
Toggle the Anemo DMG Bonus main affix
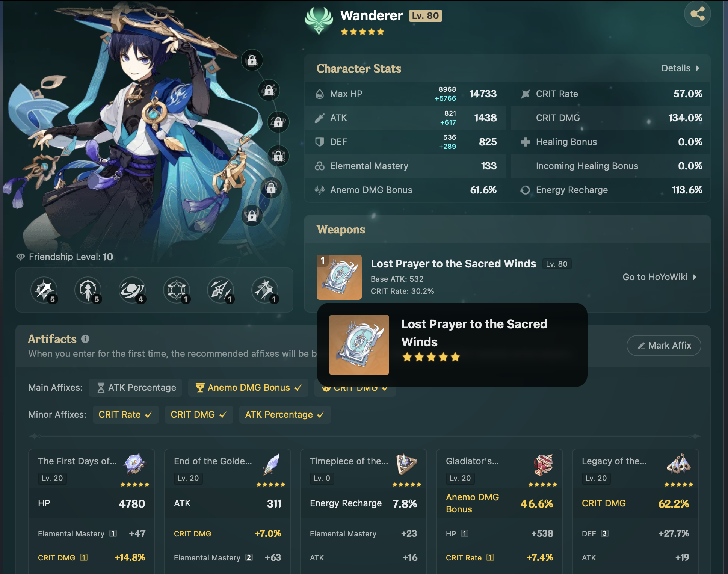click(x=248, y=388)
